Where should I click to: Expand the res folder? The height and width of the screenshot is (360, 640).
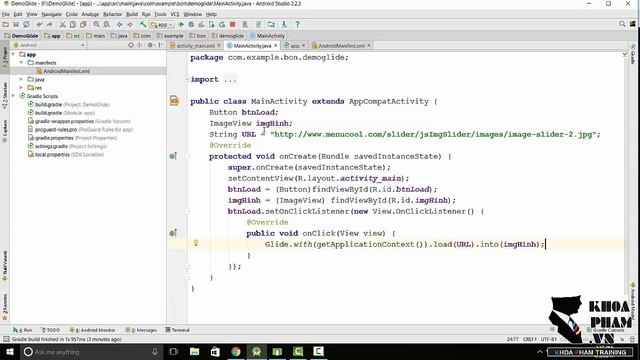pyautogui.click(x=22, y=88)
